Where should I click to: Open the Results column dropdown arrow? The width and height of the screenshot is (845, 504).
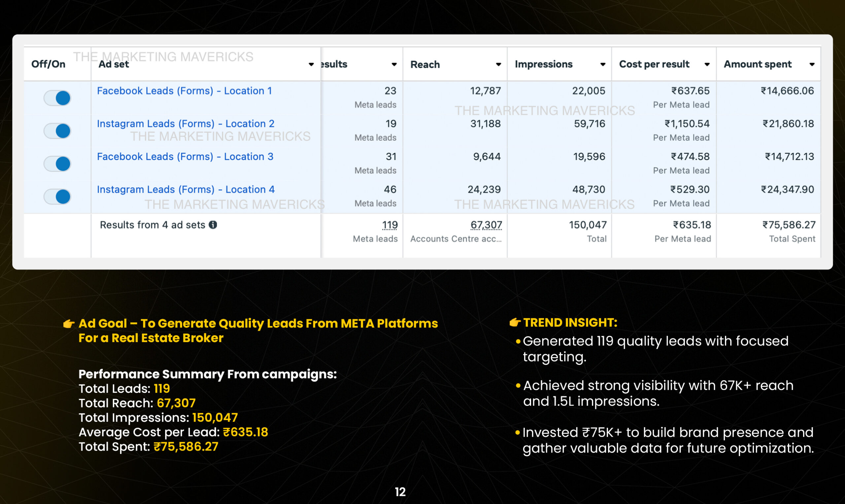[394, 65]
